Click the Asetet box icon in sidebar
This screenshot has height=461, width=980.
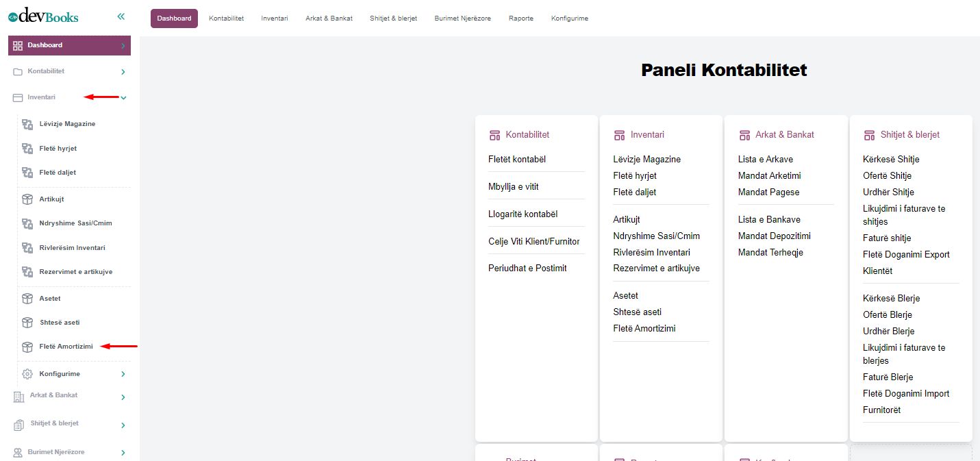pyautogui.click(x=27, y=299)
